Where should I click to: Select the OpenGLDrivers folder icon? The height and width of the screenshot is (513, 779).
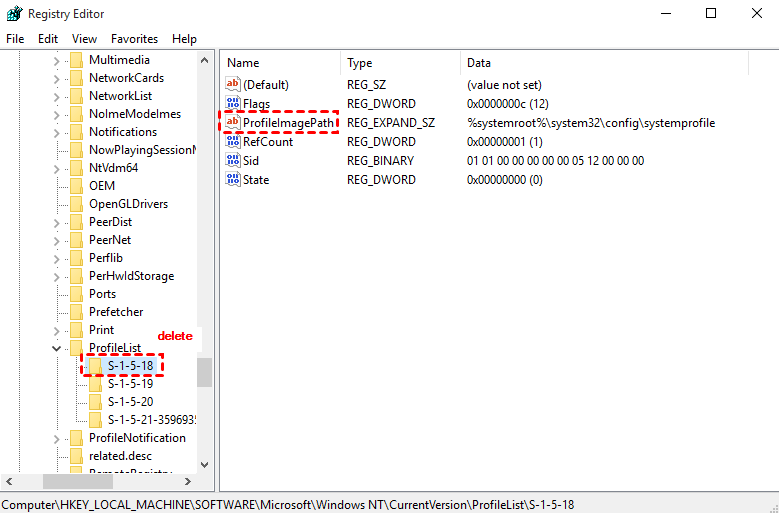click(77, 204)
